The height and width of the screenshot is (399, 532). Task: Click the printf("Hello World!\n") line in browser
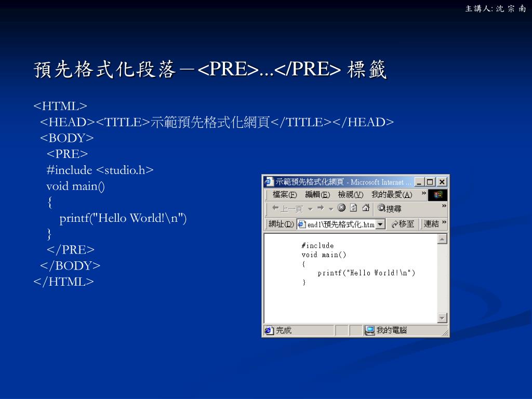coord(366,273)
